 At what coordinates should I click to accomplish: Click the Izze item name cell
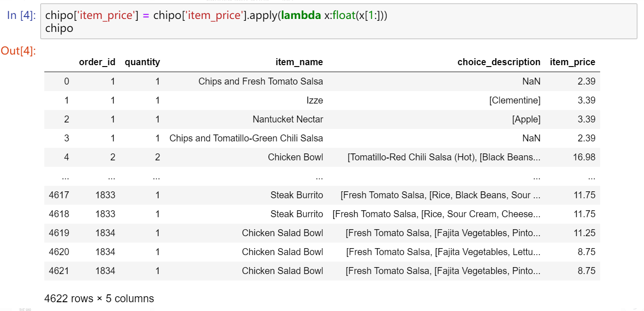pos(314,100)
